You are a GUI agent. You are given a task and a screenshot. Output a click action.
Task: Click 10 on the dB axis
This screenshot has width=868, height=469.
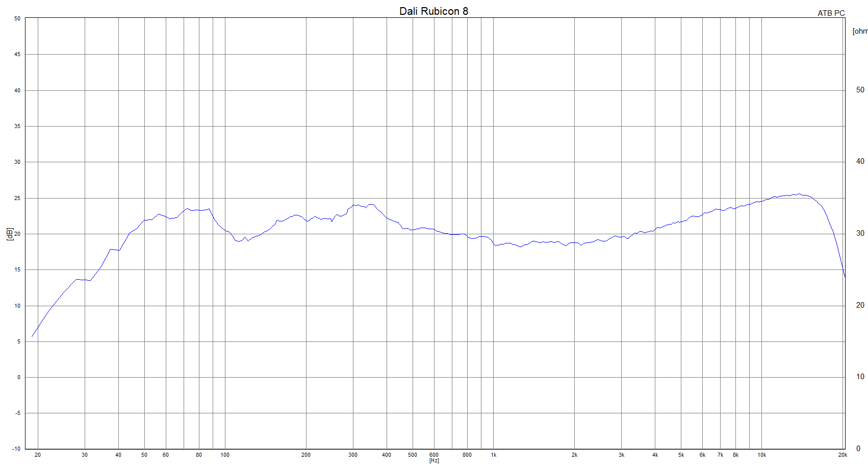[17, 306]
